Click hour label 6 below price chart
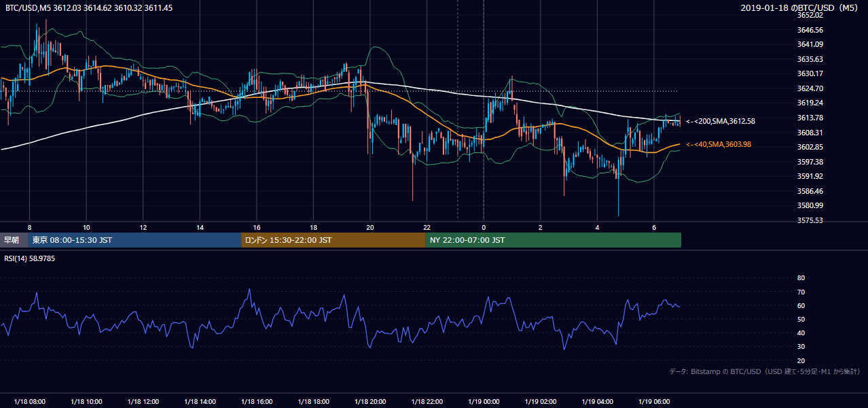Image resolution: width=868 pixels, height=408 pixels. pyautogui.click(x=653, y=227)
